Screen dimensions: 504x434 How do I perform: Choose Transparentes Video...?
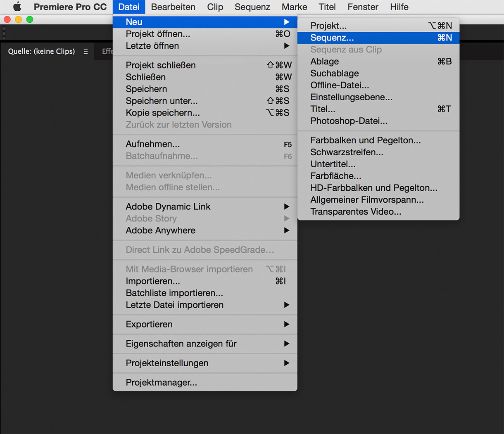coord(378,212)
